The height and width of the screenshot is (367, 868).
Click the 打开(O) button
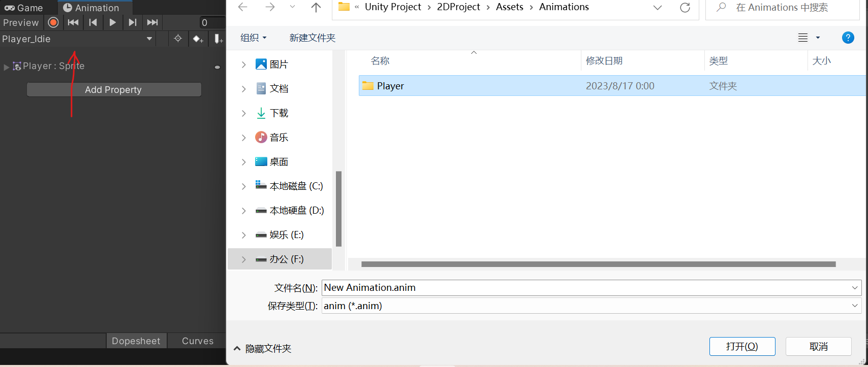pyautogui.click(x=742, y=346)
